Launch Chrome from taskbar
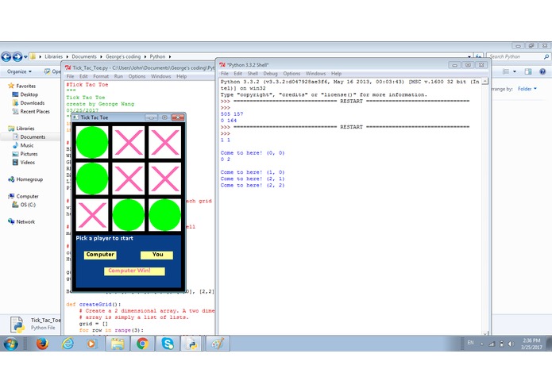552x392 pixels. [142, 344]
